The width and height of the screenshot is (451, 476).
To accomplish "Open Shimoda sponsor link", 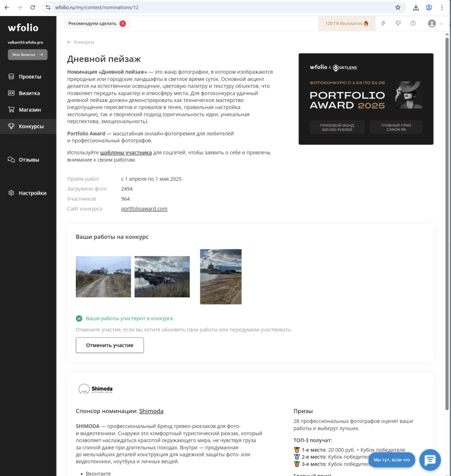I will tap(151, 411).
